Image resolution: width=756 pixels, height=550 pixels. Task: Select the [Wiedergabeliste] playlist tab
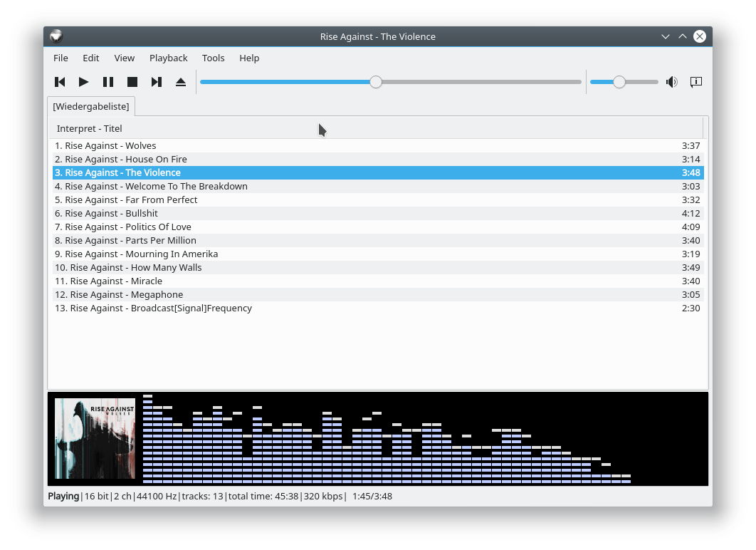pos(91,106)
